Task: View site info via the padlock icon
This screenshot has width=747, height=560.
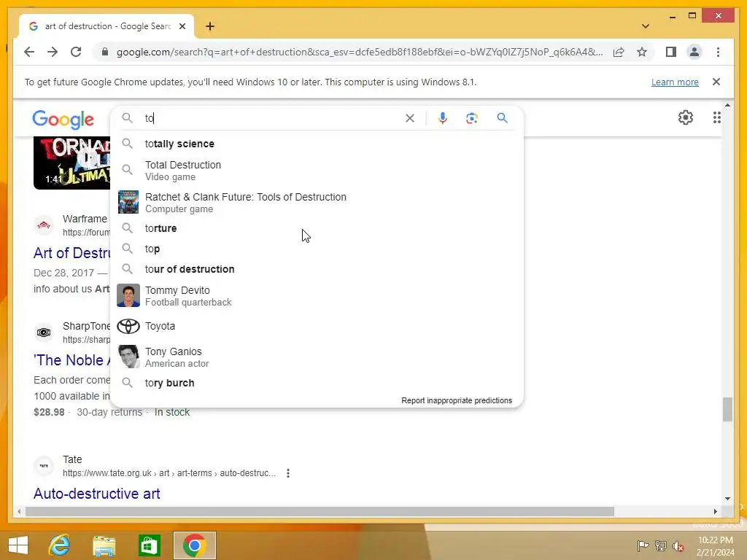Action: (x=105, y=52)
